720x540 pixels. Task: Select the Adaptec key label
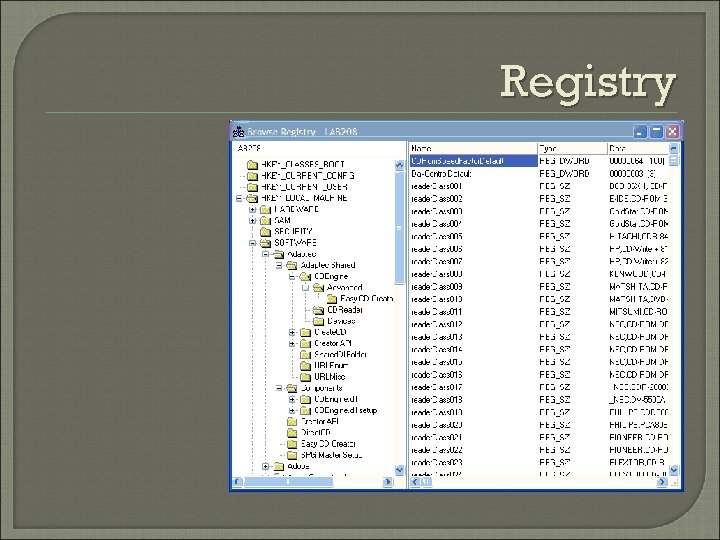point(302,254)
